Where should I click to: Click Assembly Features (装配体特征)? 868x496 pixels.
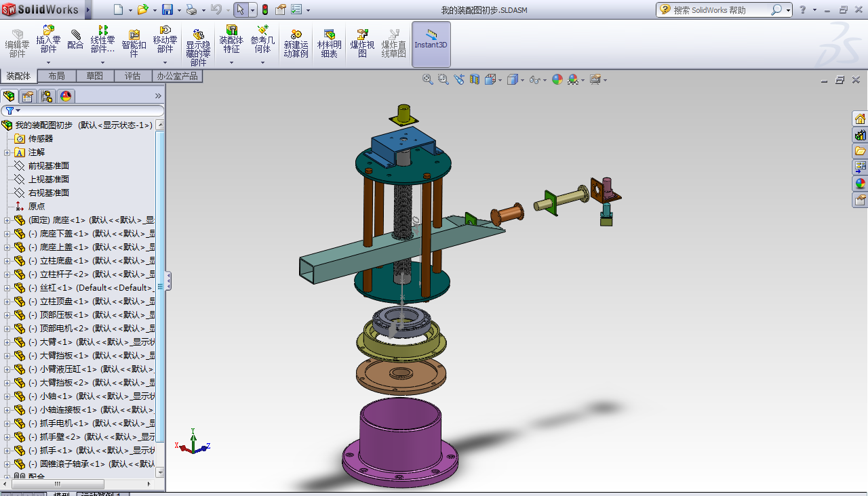tap(231, 40)
